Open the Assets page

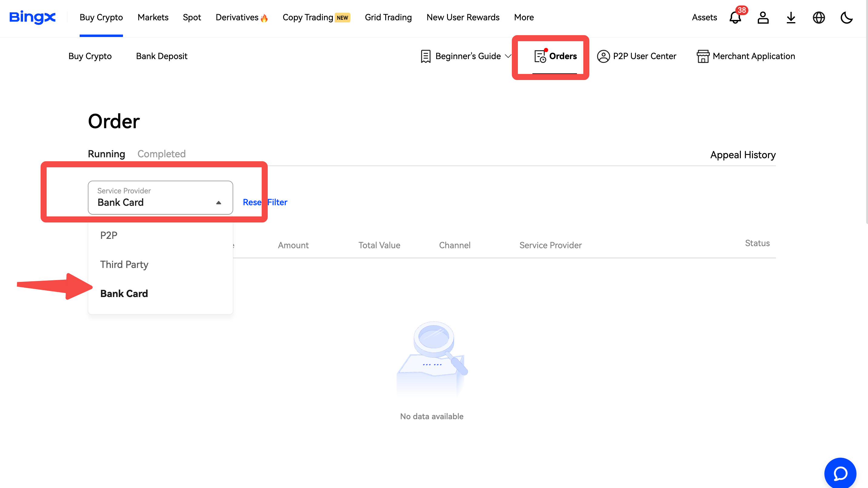704,18
